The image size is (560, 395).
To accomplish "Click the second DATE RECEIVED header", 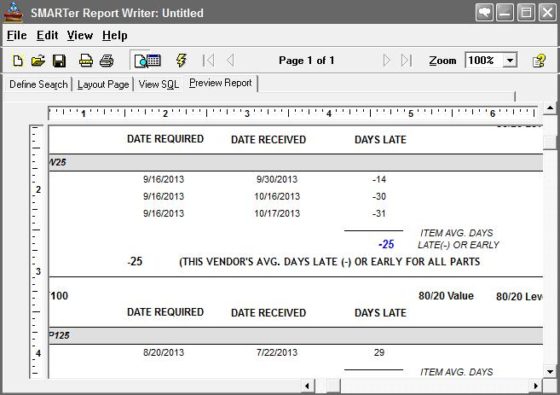I will click(x=269, y=313).
